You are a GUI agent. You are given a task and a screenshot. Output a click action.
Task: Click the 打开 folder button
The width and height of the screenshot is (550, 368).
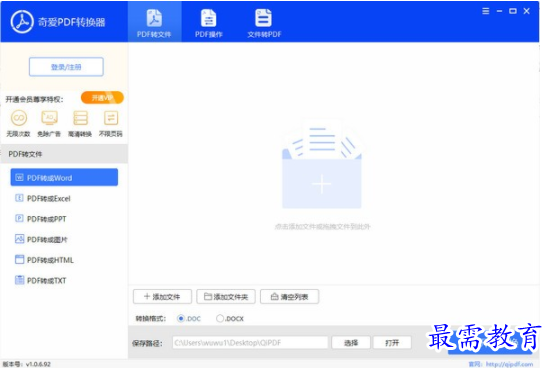coord(392,343)
